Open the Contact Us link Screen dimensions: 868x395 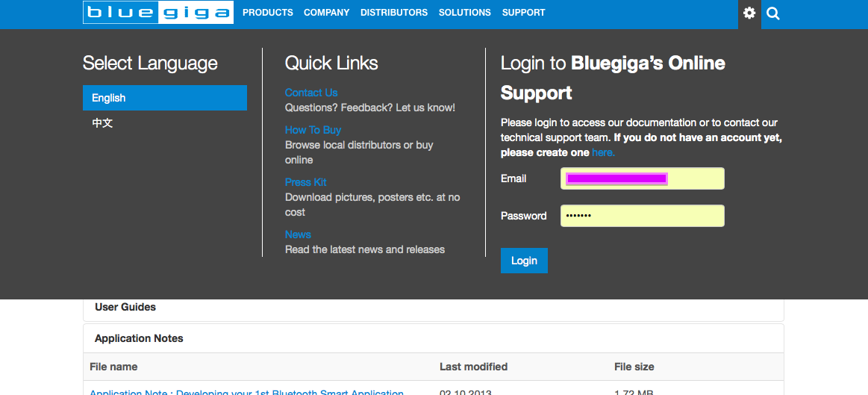(311, 93)
